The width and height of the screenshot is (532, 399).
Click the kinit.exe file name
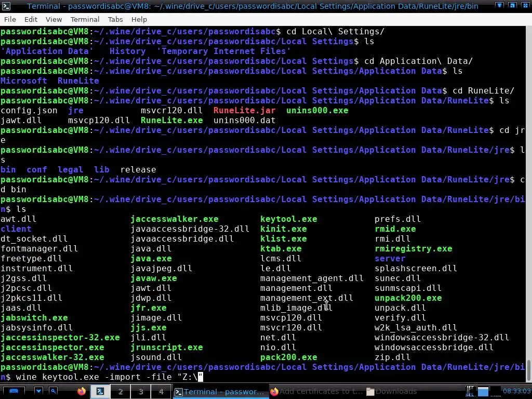click(283, 229)
